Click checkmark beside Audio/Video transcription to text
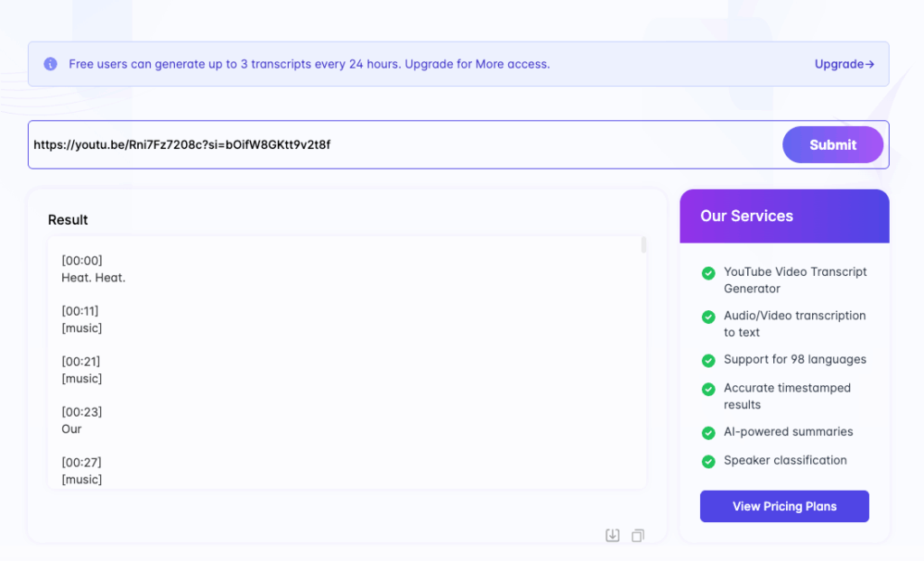 [708, 317]
